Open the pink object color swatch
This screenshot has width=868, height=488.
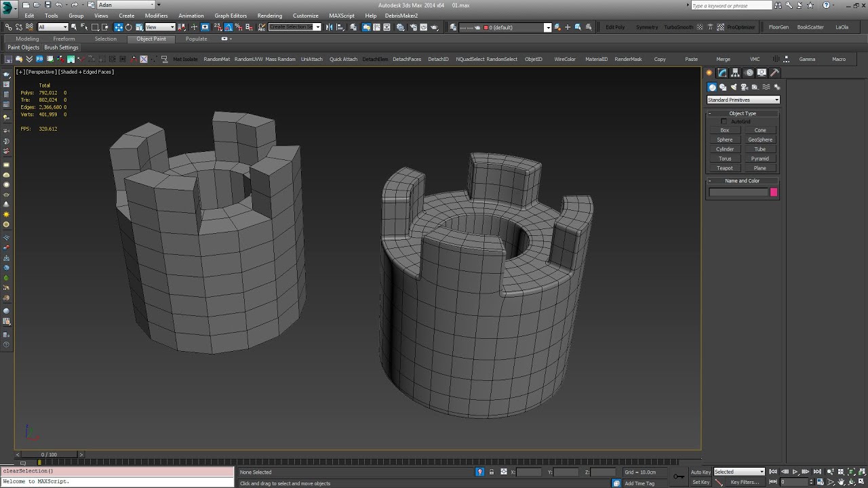[774, 192]
